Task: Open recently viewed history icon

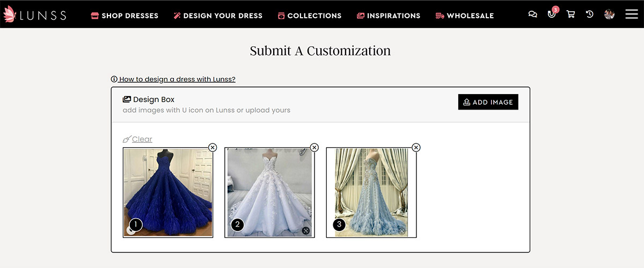Action: [x=589, y=15]
